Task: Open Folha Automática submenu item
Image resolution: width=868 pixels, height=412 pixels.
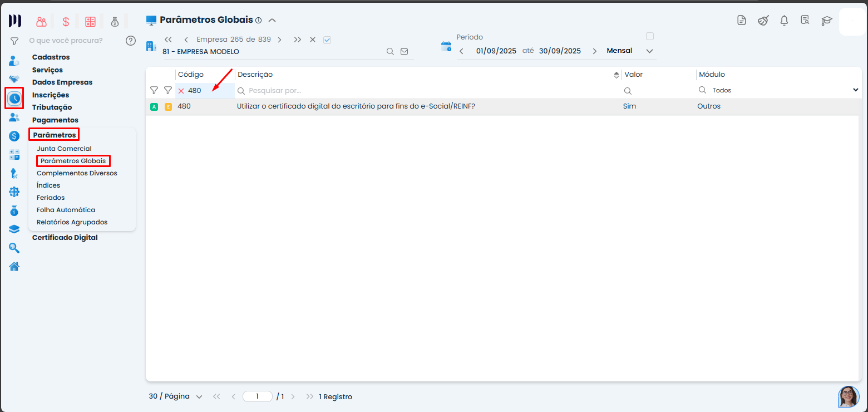Action: point(66,210)
